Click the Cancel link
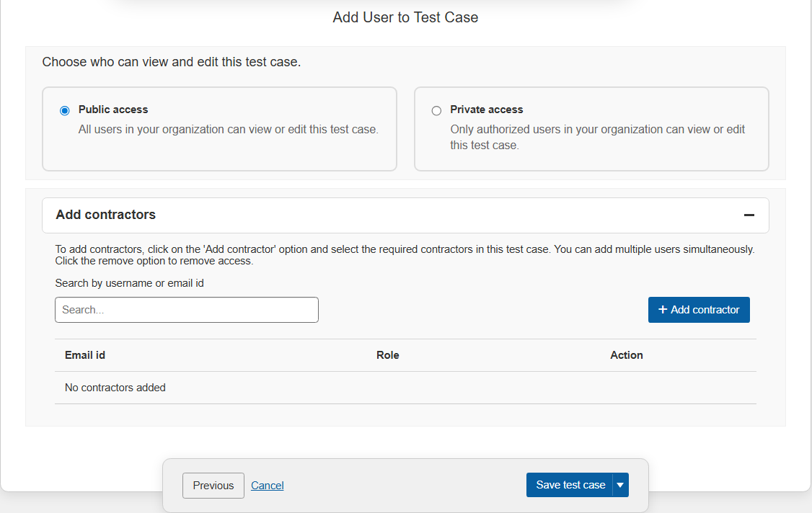 tap(268, 486)
